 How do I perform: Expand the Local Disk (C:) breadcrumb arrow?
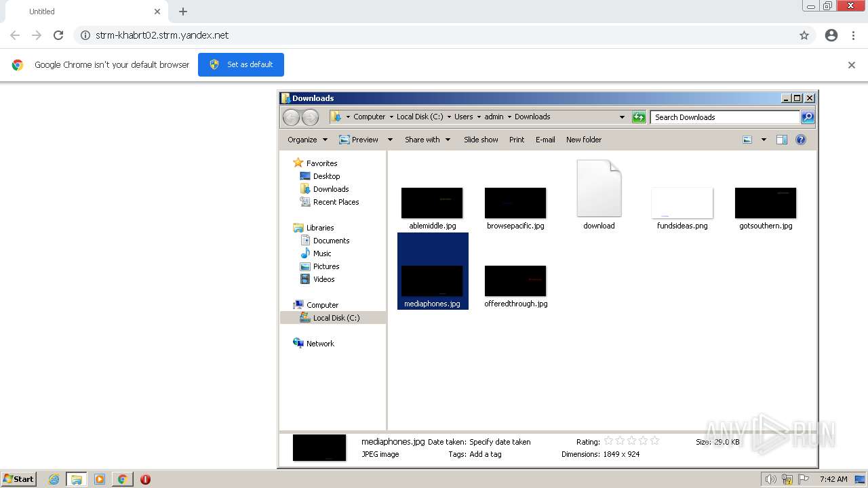click(449, 117)
